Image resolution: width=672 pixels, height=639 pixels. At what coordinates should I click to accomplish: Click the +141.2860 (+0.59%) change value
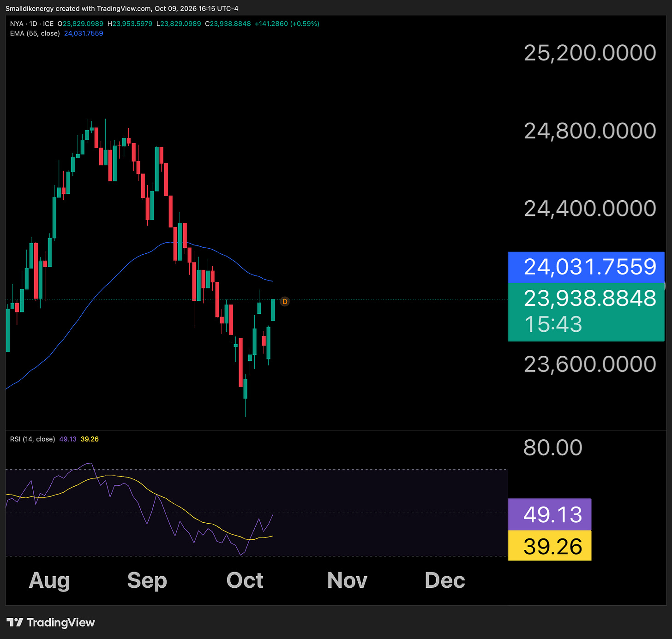point(287,24)
